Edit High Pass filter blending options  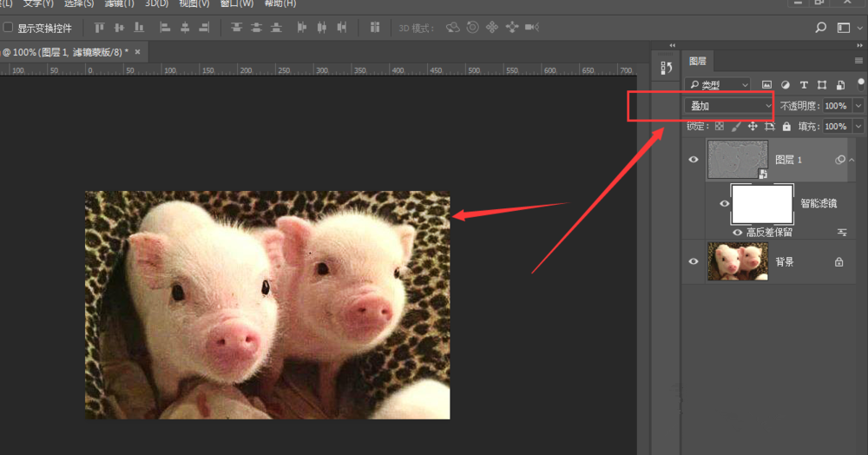point(842,233)
